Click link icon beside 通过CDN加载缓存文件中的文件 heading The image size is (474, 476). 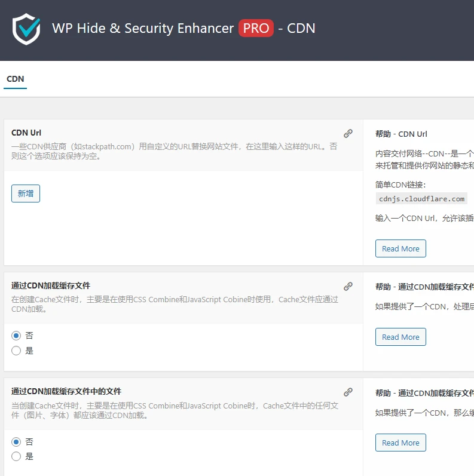[x=348, y=392]
